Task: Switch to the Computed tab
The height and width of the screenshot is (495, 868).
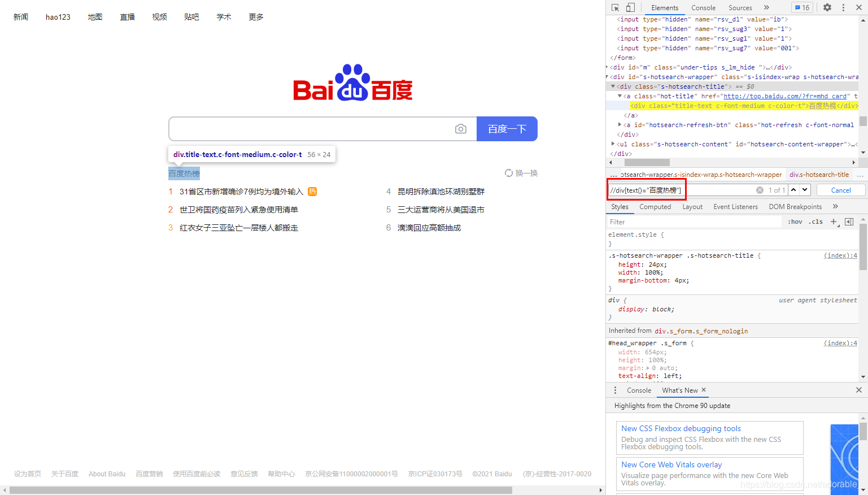Action: coord(655,206)
